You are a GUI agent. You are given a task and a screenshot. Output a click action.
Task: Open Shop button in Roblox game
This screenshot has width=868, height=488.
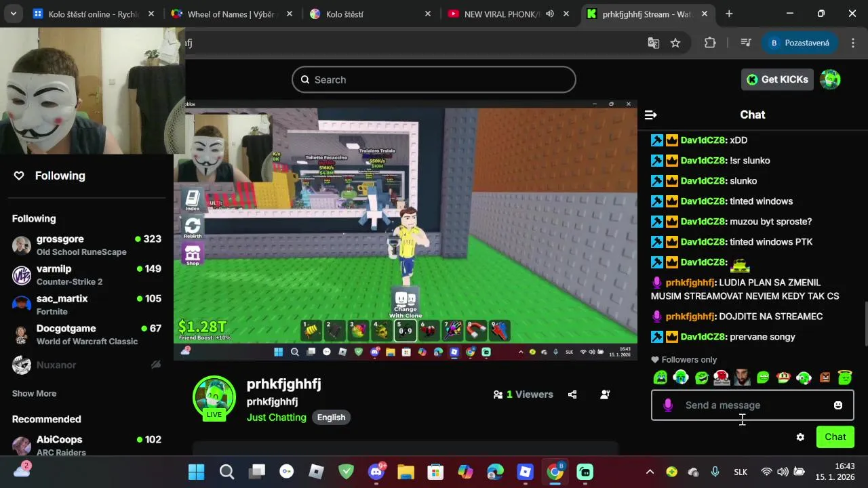(193, 255)
